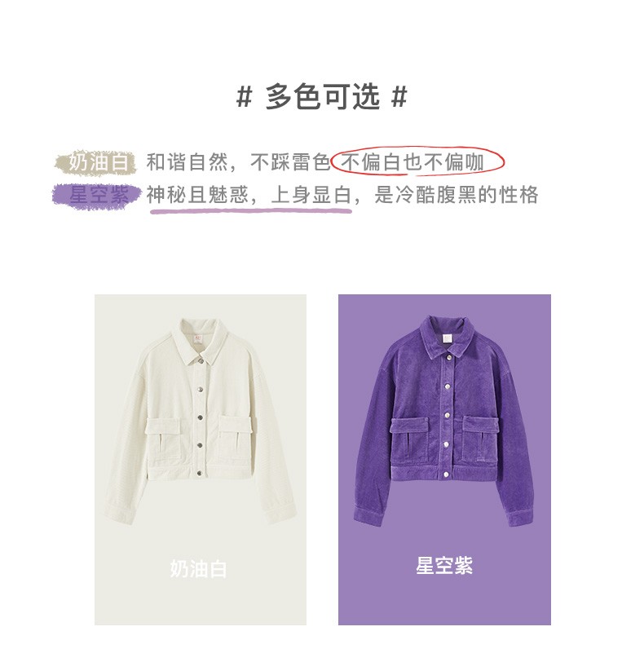Click the left pocket of white jacket
Screen dimensions: 644x662
coord(163,439)
